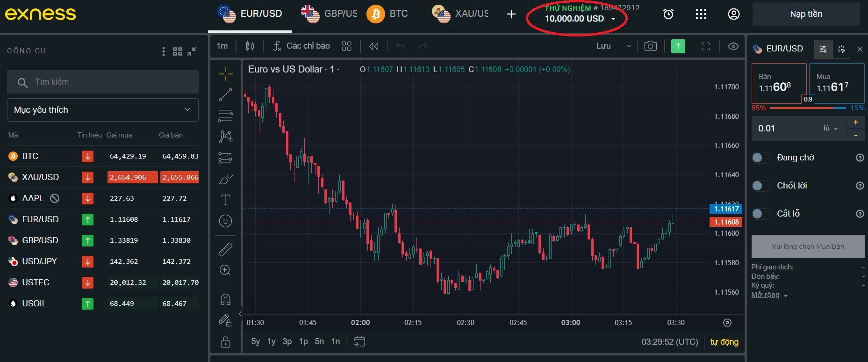
Task: Toggle instruments panel grid view
Action: pos(178,51)
